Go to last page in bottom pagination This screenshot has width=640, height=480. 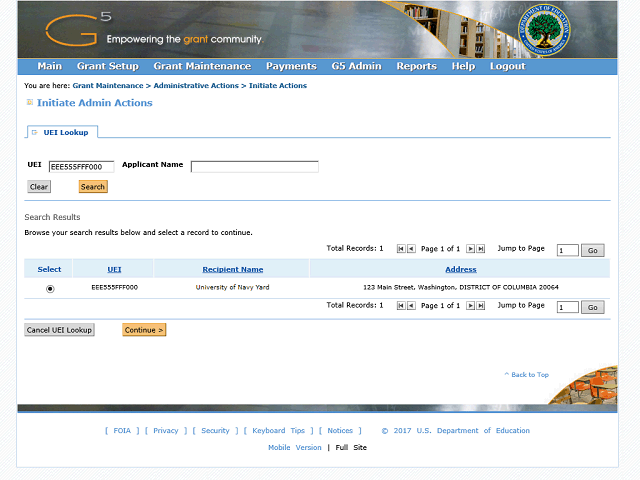[481, 306]
